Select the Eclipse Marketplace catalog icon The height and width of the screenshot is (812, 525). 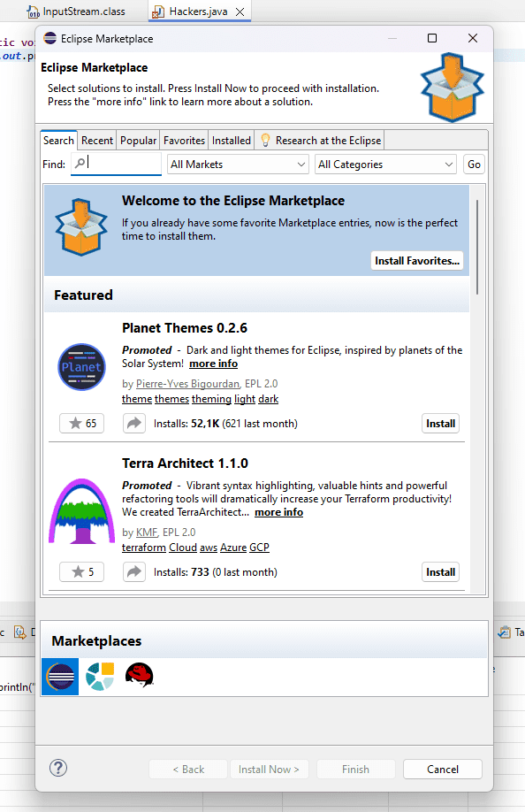(x=60, y=677)
